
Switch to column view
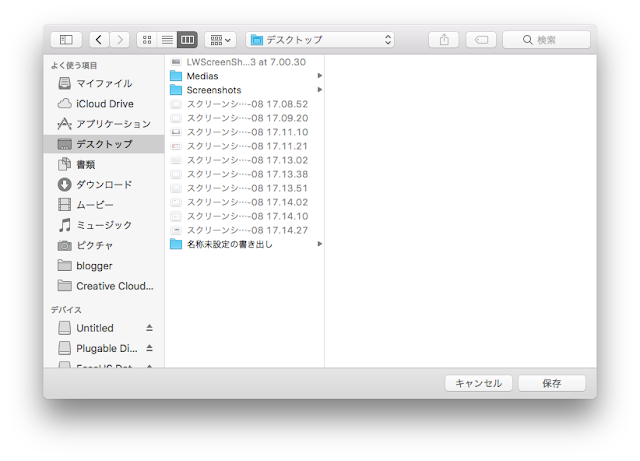click(x=187, y=40)
